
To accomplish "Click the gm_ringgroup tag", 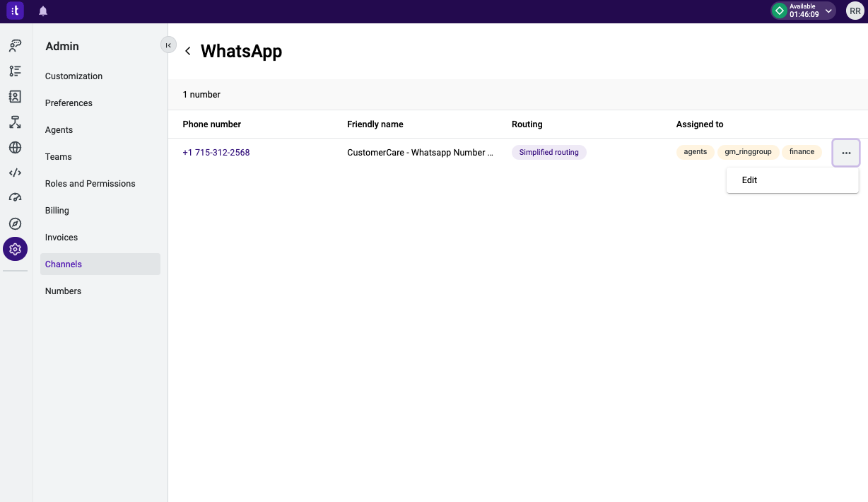I will point(748,152).
